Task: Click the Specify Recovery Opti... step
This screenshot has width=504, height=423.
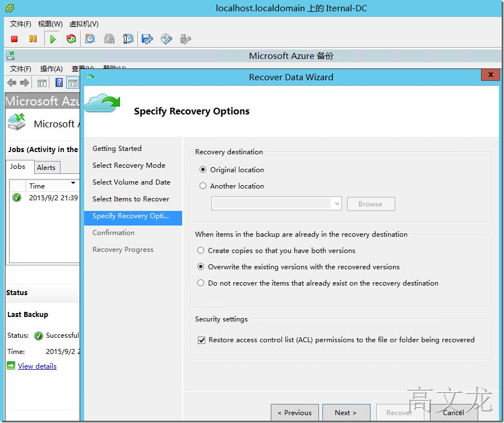Action: pyautogui.click(x=133, y=218)
